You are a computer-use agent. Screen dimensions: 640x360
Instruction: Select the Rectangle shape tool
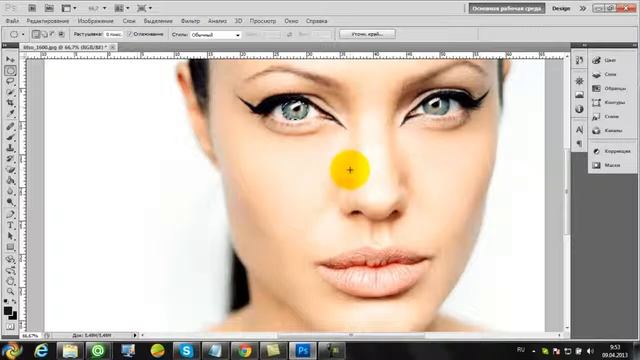[x=10, y=247]
